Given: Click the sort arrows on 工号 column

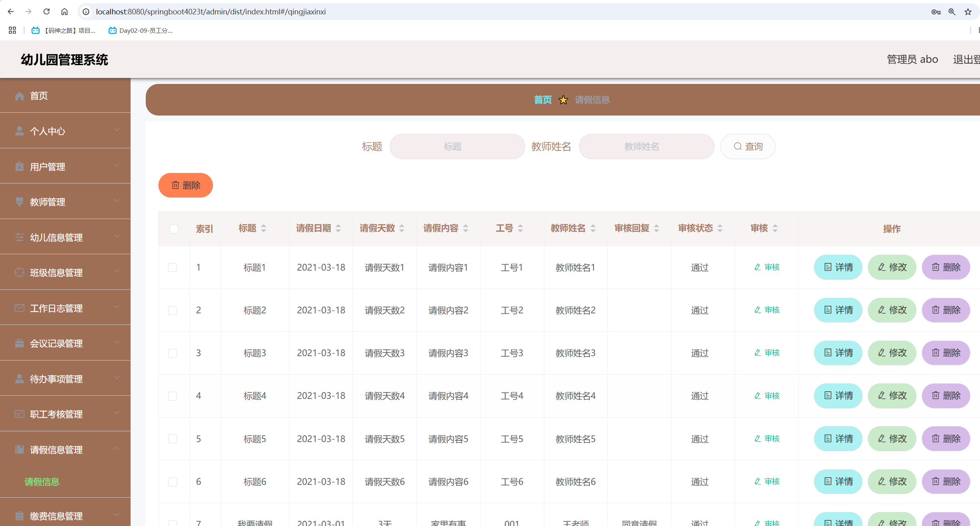Looking at the screenshot, I should [x=520, y=228].
